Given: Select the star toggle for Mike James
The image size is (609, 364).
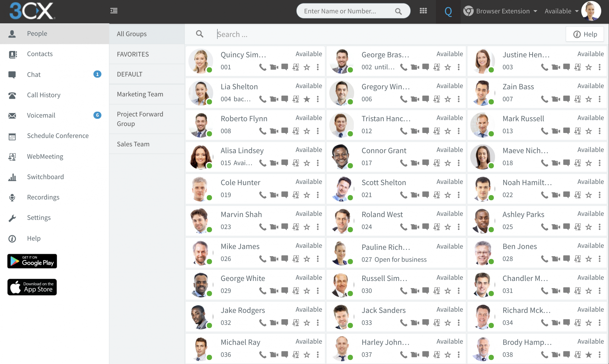Looking at the screenshot, I should 306,259.
